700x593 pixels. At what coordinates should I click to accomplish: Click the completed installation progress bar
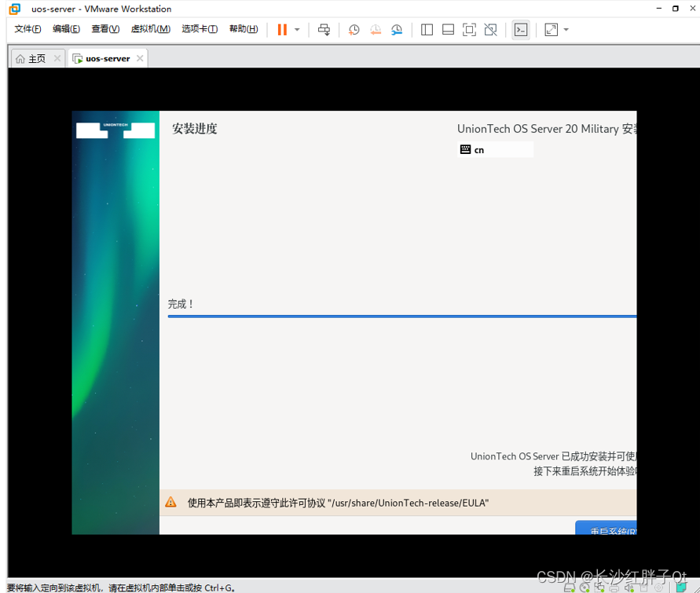click(x=402, y=317)
